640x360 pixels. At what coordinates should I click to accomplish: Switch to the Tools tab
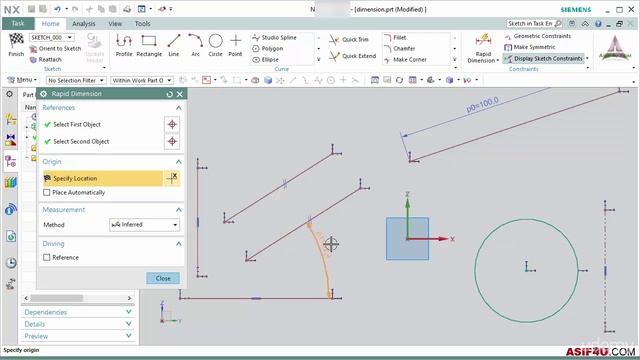click(x=142, y=24)
